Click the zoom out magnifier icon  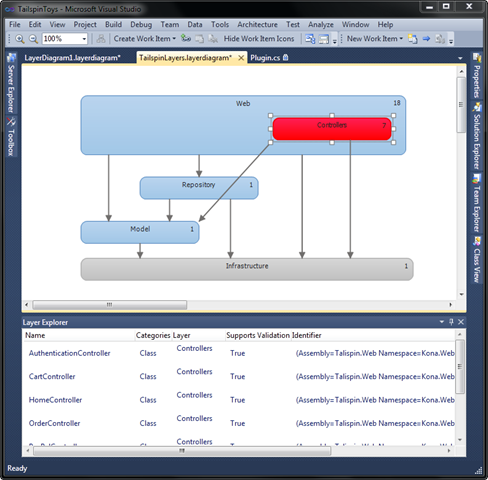[33, 39]
